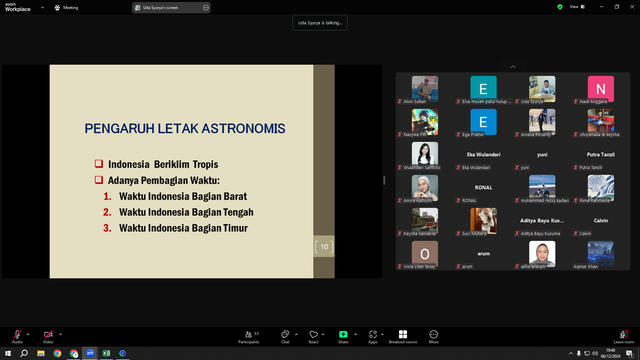The height and width of the screenshot is (360, 640).
Task: Select Rima Rahmania's participant tile
Action: point(600,189)
